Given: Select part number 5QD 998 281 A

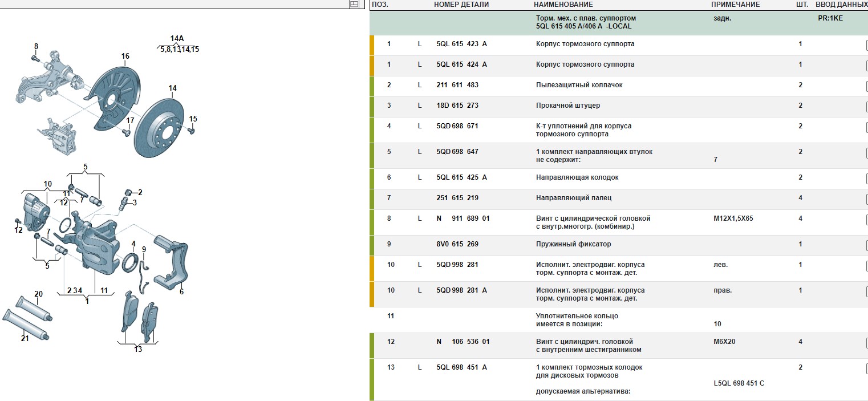Looking at the screenshot, I should tap(462, 290).
